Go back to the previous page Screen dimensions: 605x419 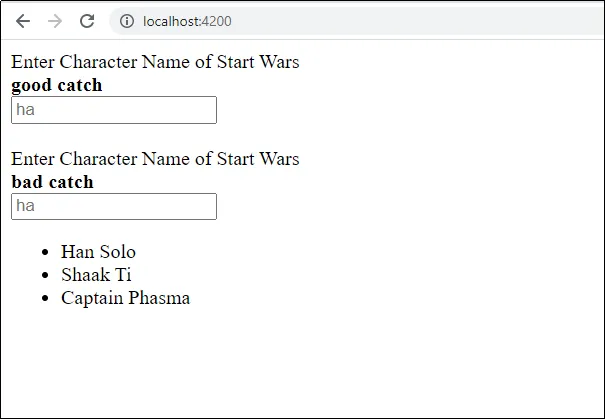pos(23,21)
